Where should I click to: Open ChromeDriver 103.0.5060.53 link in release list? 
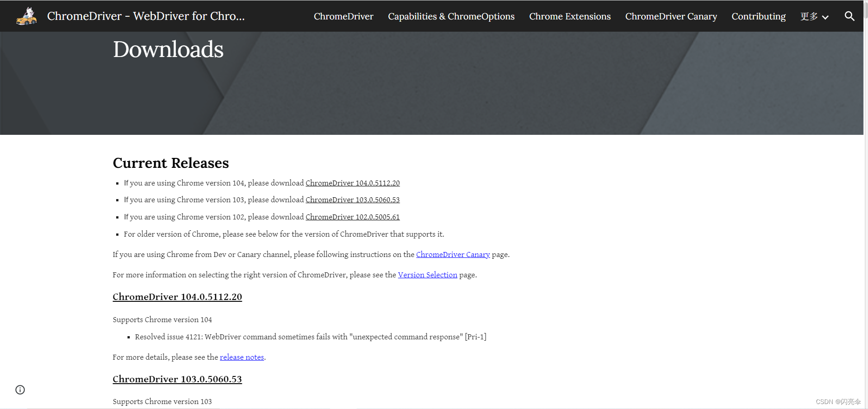point(353,200)
